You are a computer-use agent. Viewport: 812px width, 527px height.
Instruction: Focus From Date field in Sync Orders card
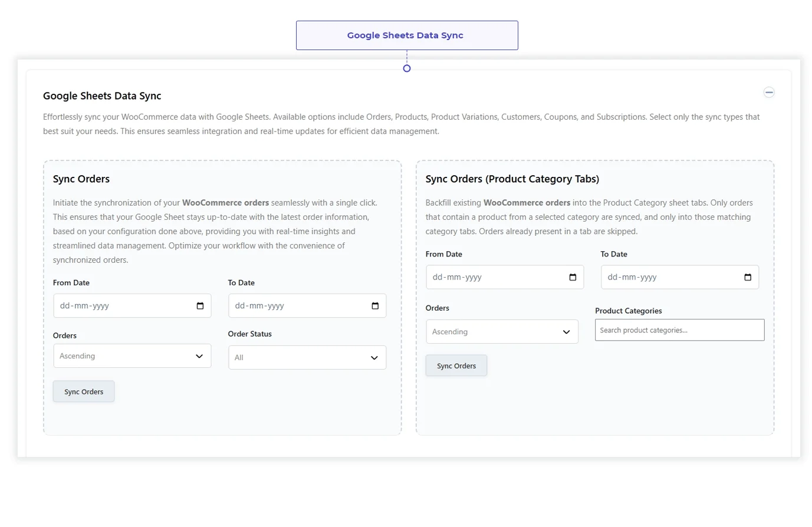click(x=132, y=306)
